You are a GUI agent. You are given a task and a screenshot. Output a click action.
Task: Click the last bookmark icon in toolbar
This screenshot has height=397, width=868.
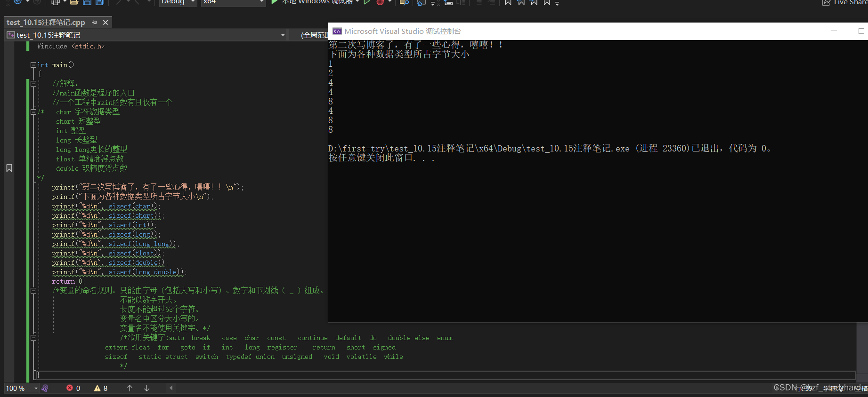point(546,2)
